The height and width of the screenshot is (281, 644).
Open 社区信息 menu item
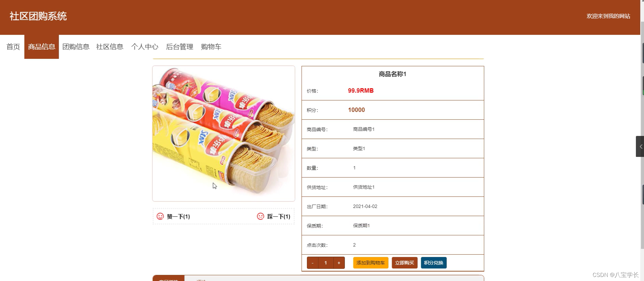tap(110, 47)
